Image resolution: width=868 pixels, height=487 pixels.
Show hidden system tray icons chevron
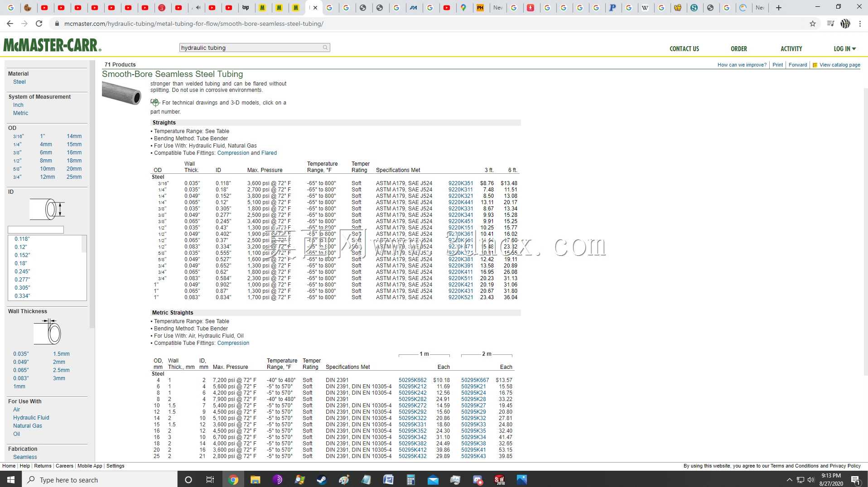789,480
